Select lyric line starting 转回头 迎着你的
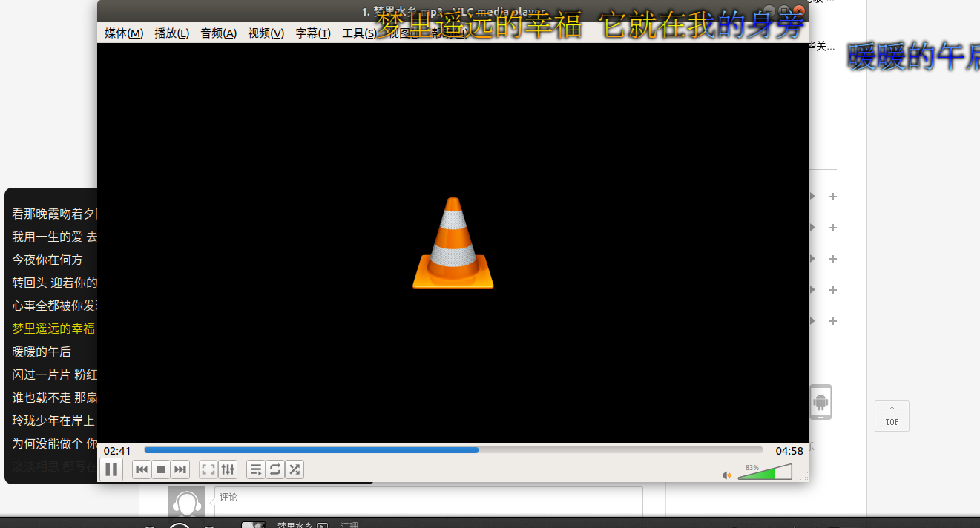This screenshot has width=980, height=528. [x=54, y=283]
